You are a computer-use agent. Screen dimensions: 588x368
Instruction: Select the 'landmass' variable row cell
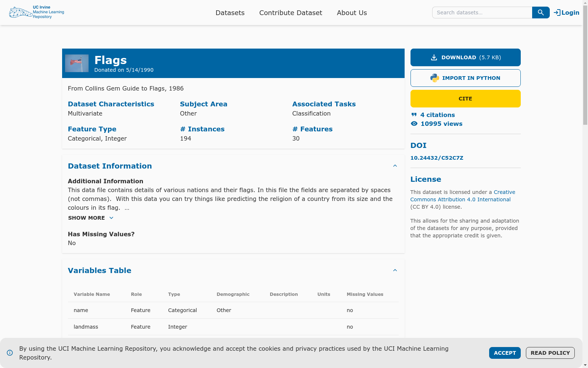(86, 327)
